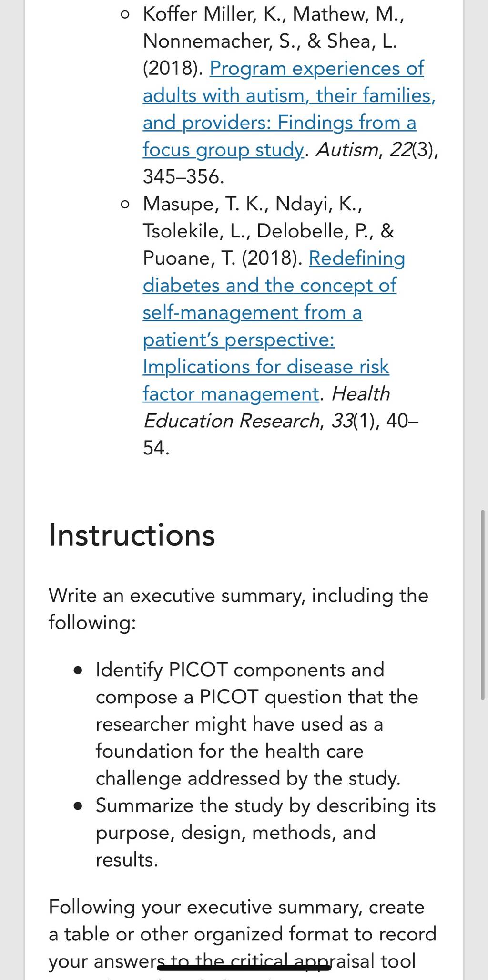Click the page range '345–356' text
The width and height of the screenshot is (488, 980).
(183, 177)
